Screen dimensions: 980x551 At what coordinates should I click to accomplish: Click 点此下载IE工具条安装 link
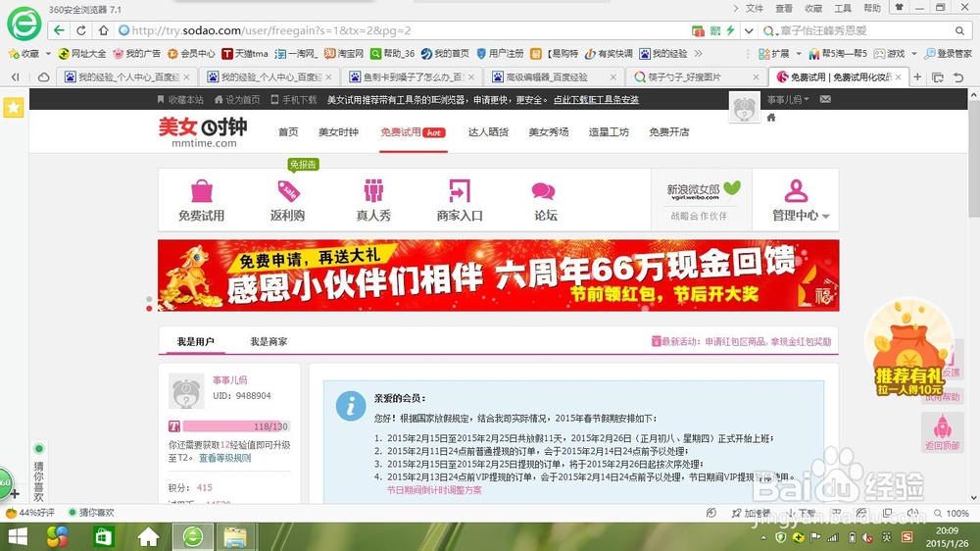coord(596,99)
